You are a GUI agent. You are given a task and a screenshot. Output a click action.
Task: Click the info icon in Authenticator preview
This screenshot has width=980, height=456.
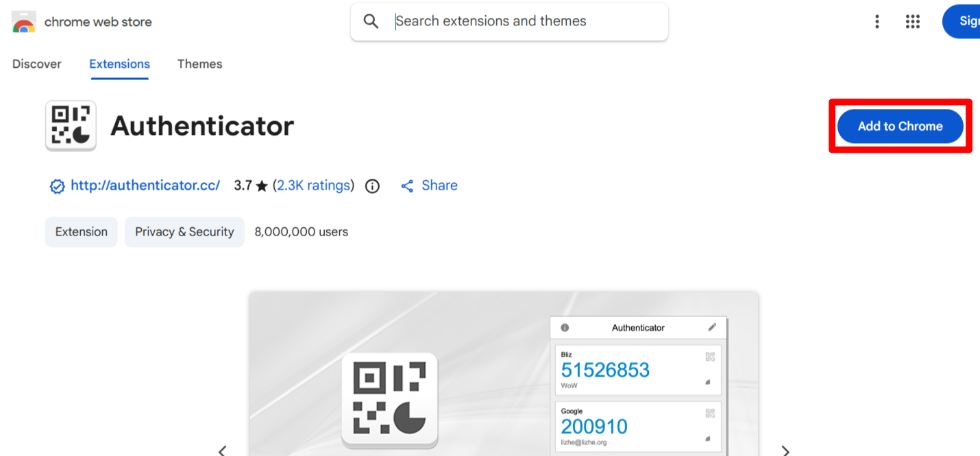point(565,327)
